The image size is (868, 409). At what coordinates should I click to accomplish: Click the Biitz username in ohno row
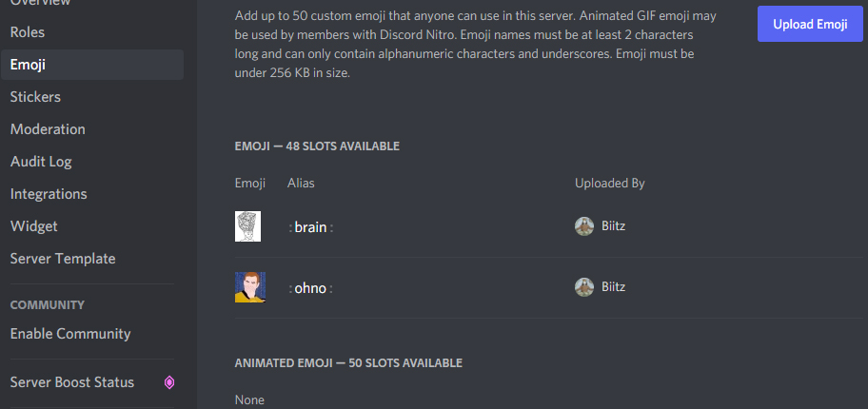click(613, 287)
